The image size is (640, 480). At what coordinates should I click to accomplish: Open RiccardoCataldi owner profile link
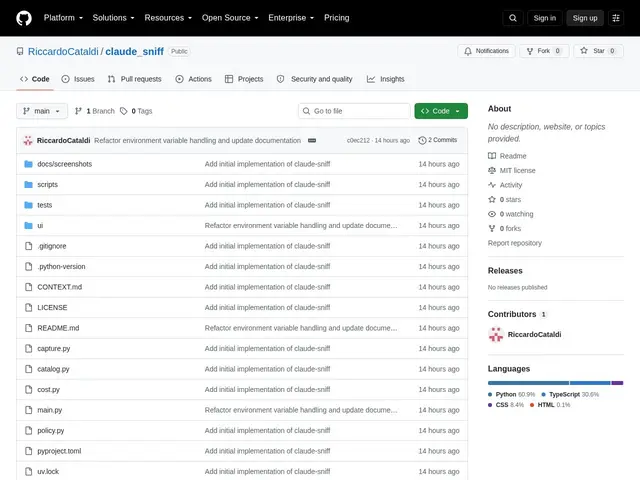pos(63,51)
